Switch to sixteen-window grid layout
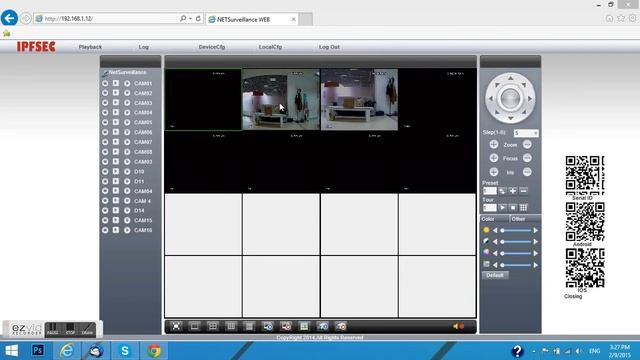 click(249, 326)
